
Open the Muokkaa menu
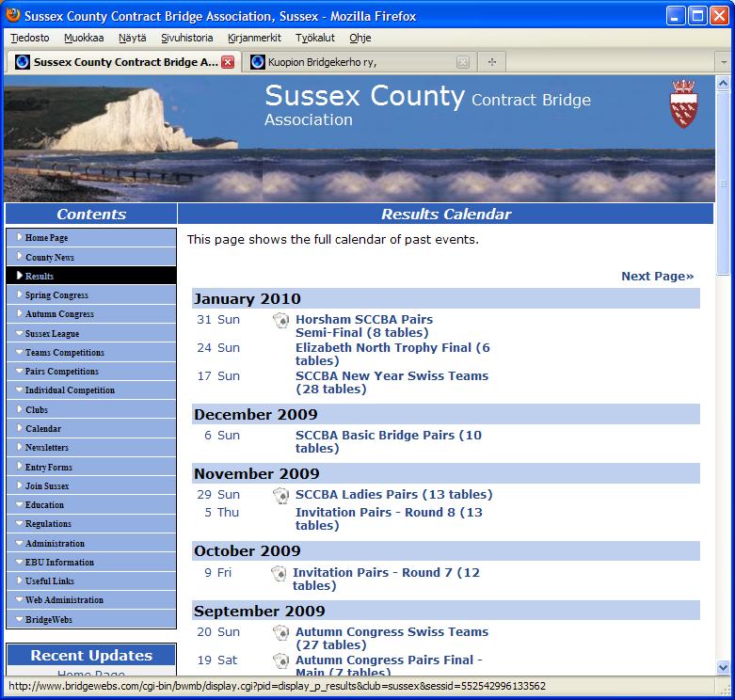click(84, 38)
